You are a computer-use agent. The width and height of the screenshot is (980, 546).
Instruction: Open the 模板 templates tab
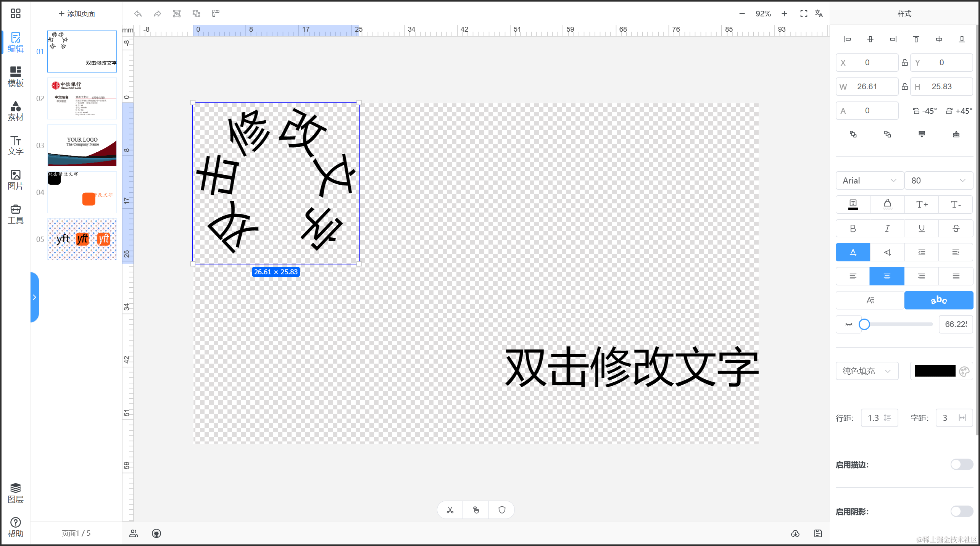click(x=16, y=76)
